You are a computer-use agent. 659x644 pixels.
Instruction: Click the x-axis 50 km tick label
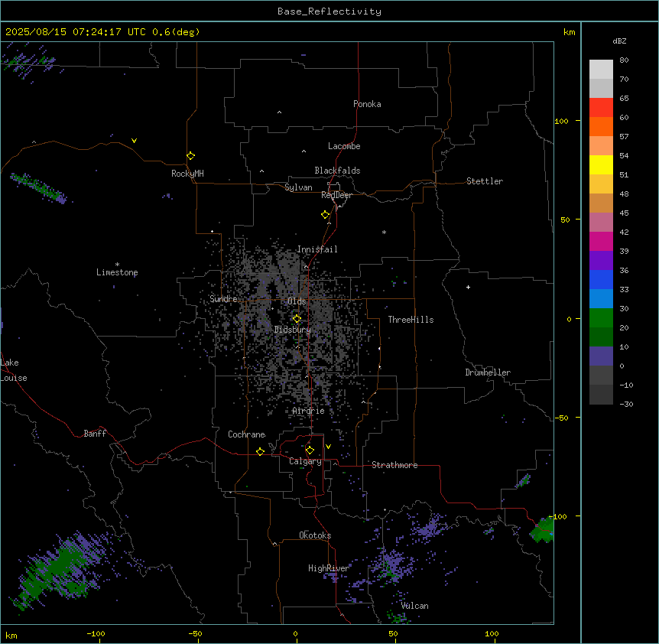pyautogui.click(x=393, y=633)
